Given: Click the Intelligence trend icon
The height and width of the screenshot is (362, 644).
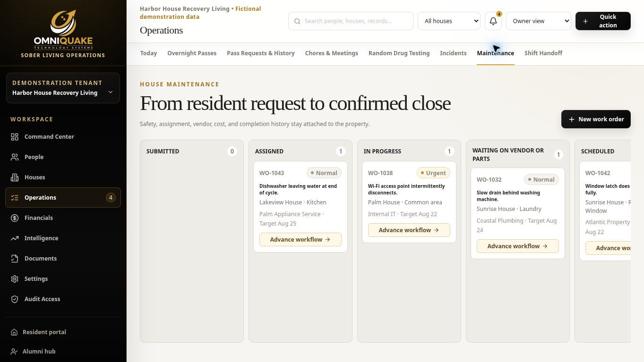Looking at the screenshot, I should tap(15, 238).
